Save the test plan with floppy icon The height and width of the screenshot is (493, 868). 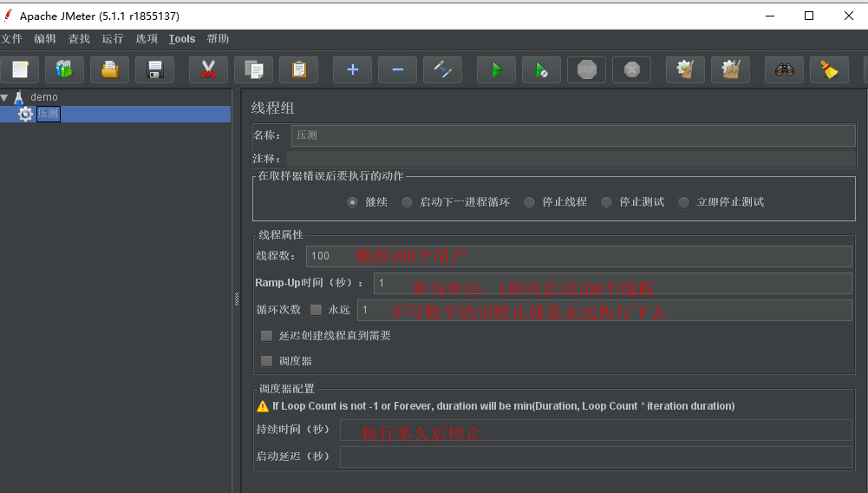click(154, 69)
